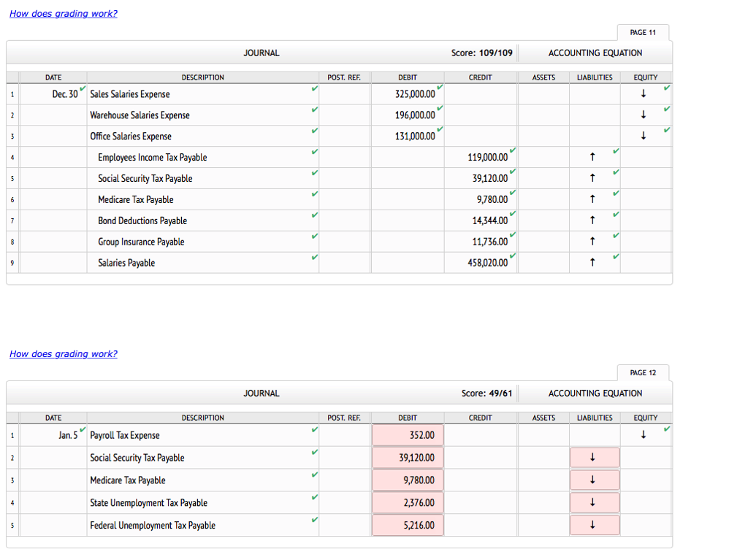The height and width of the screenshot is (560, 748).
Task: Click equity down arrow for Payroll Tax Expense
Action: pyautogui.click(x=643, y=434)
